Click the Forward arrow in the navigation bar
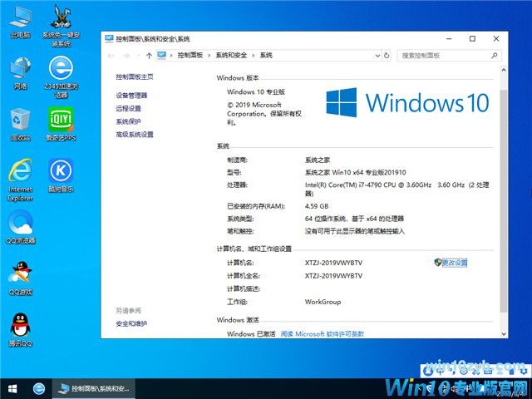Image resolution: width=532 pixels, height=399 pixels. 126,56
